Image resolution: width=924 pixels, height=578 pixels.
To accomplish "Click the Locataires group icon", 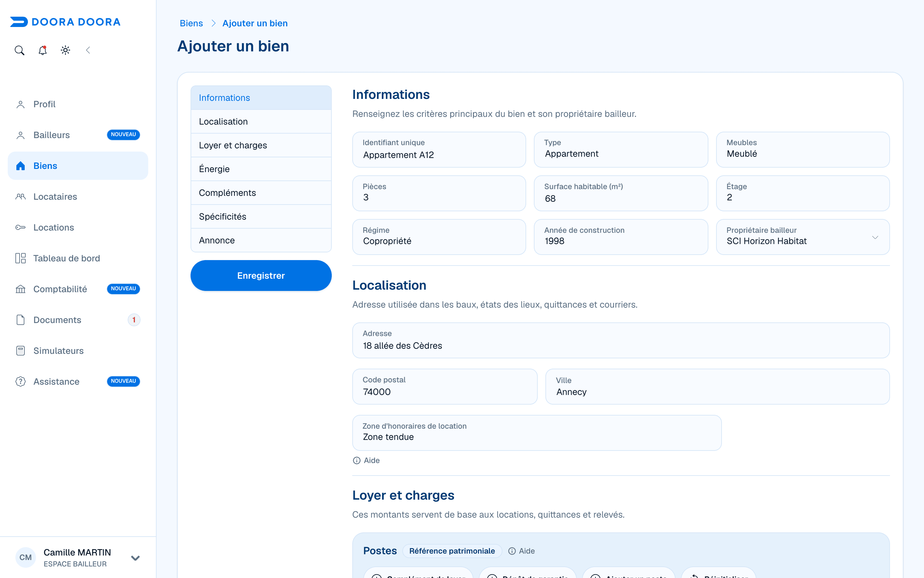I will point(21,197).
